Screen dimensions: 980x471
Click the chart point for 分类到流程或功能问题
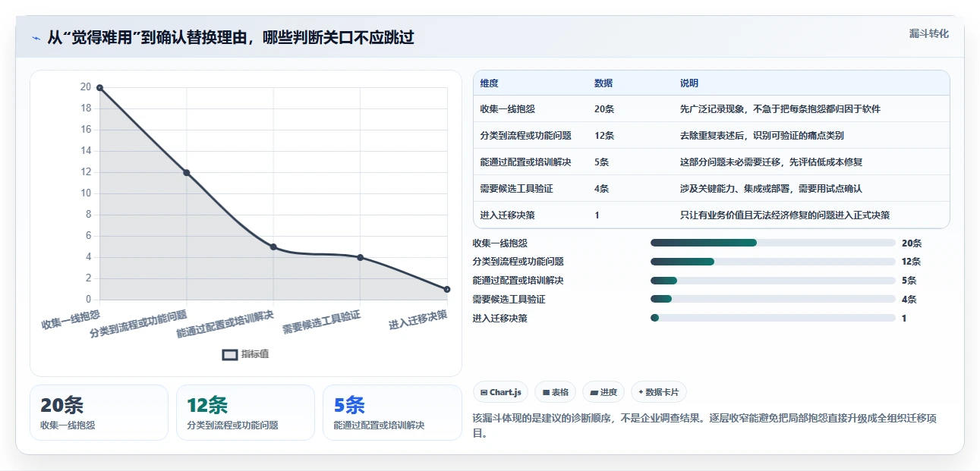pos(186,173)
